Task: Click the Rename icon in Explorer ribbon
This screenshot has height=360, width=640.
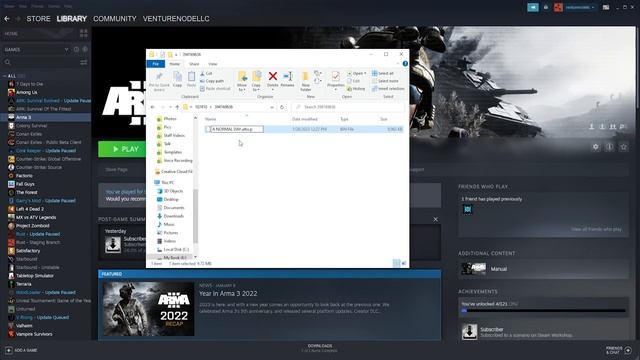Action: pyautogui.click(x=287, y=76)
